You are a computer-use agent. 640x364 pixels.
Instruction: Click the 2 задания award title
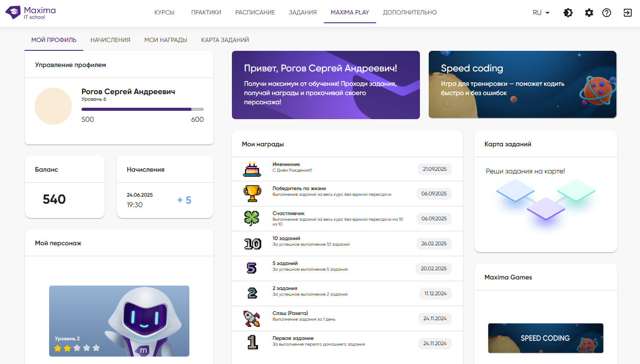pyautogui.click(x=285, y=289)
